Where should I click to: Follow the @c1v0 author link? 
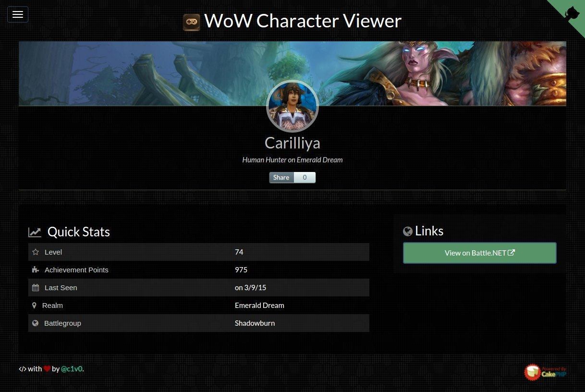[72, 369]
